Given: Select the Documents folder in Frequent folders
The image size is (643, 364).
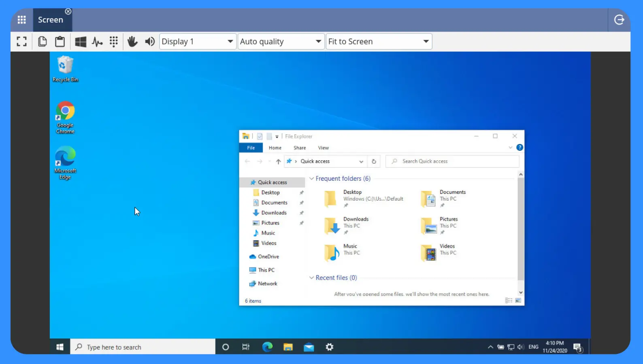Looking at the screenshot, I should click(443, 199).
